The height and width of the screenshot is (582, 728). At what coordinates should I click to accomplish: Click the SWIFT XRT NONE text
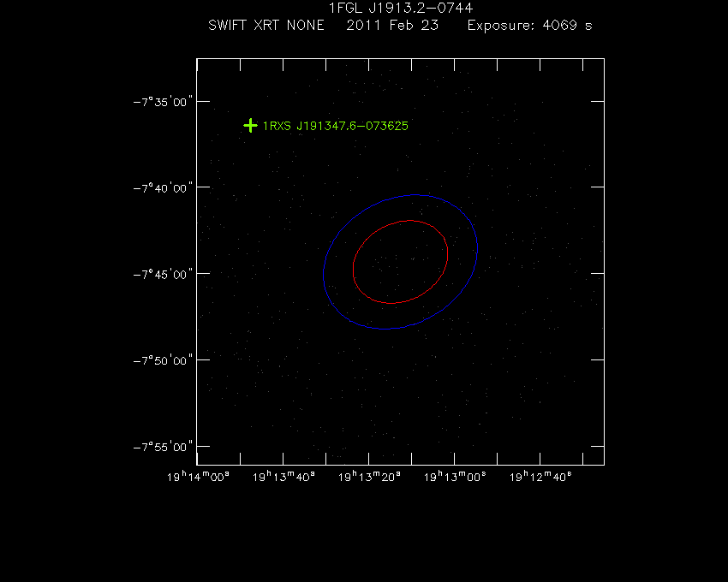pyautogui.click(x=266, y=25)
